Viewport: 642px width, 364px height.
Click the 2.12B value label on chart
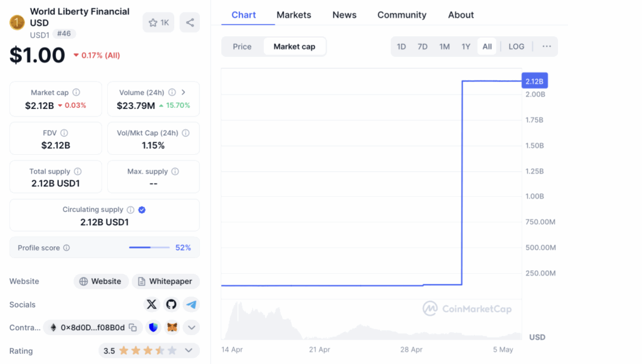(x=534, y=81)
